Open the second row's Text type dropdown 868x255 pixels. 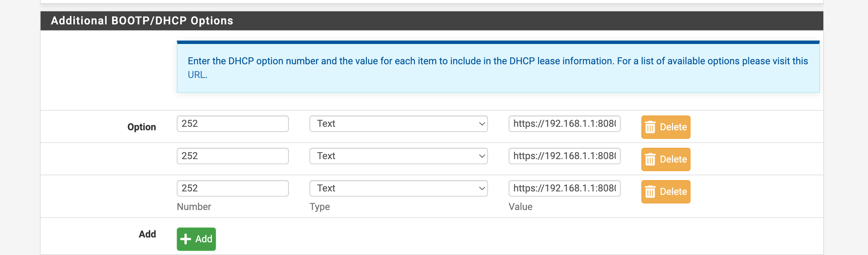pyautogui.click(x=398, y=156)
